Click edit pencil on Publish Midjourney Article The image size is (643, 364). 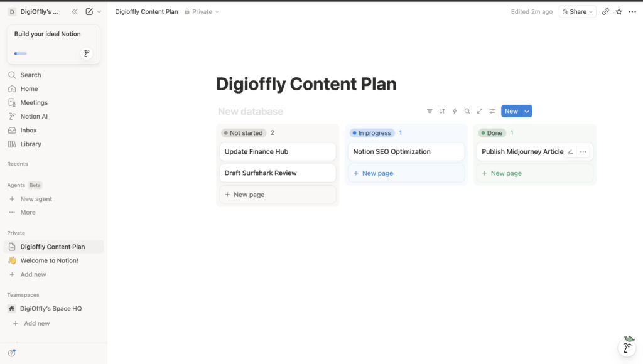(x=570, y=152)
